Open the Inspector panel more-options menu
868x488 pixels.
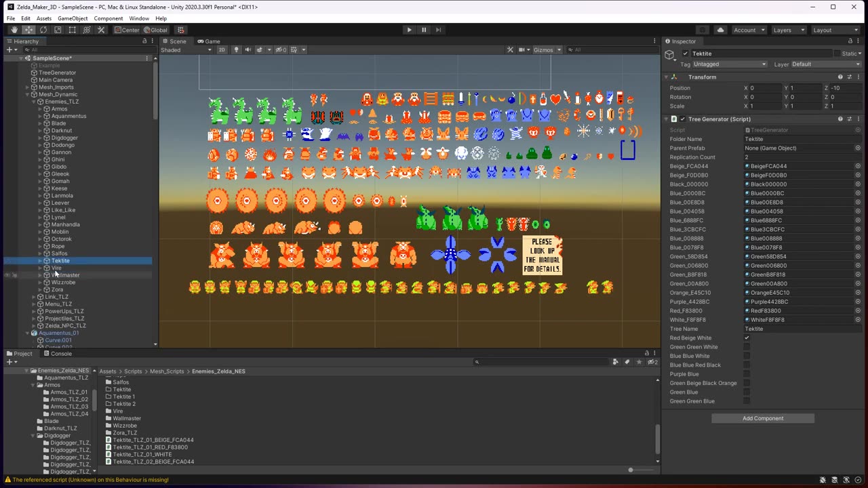pyautogui.click(x=859, y=41)
